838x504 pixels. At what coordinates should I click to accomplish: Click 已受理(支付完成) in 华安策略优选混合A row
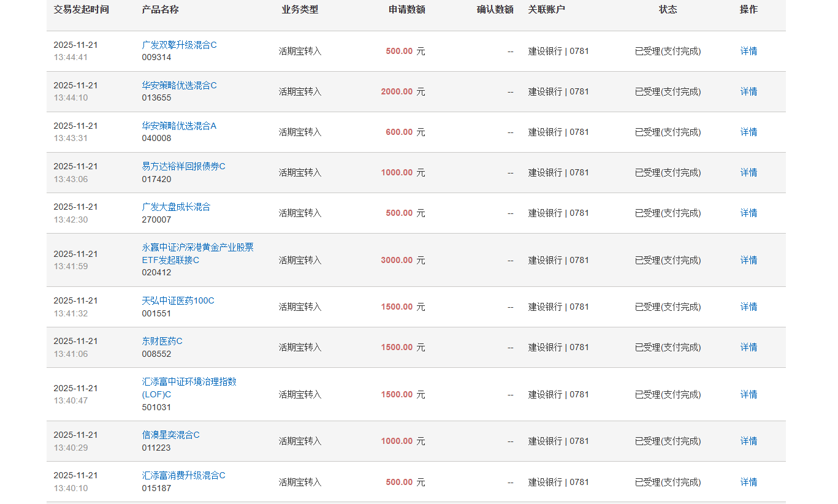668,132
